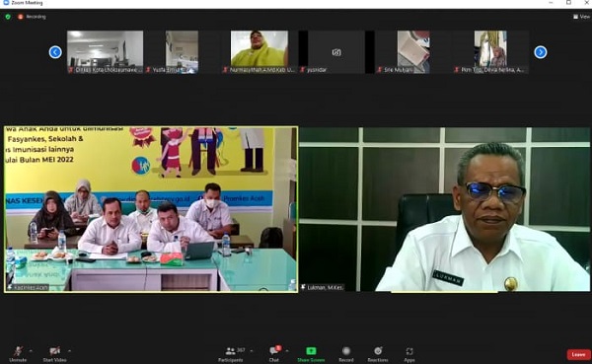Maximize the Zoom Meeting window
Screen dimensions: 592x364
pyautogui.click(x=568, y=3)
